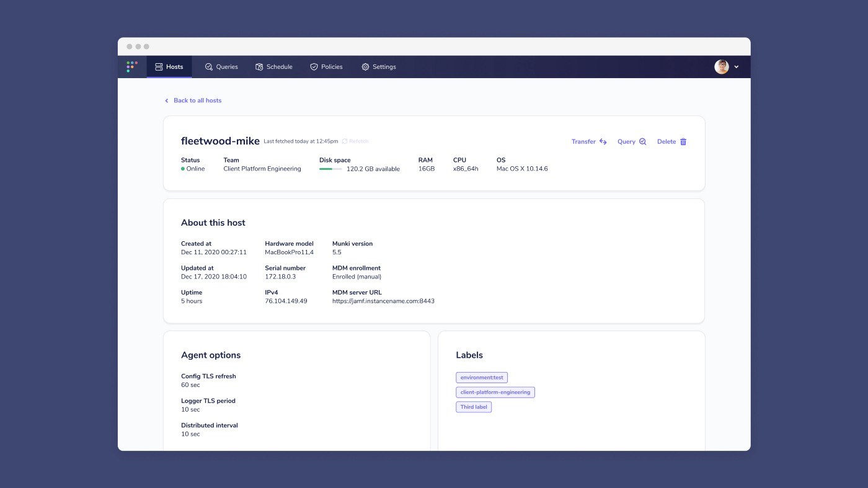Click the 16GB RAM value

[x=427, y=169]
